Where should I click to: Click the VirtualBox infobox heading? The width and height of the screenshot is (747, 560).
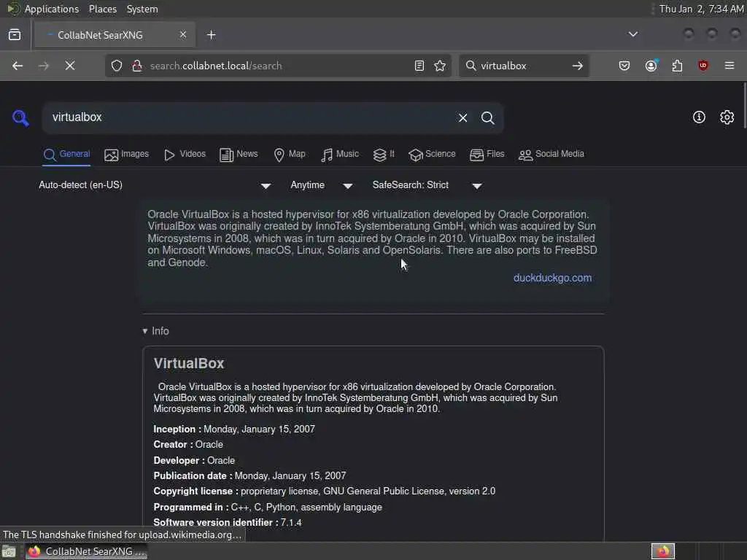[189, 363]
